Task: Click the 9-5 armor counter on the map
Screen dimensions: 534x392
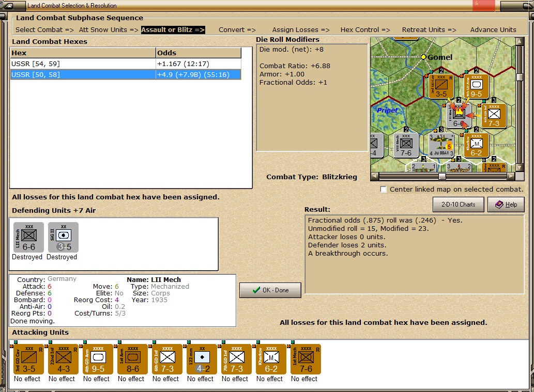Action: click(x=476, y=86)
